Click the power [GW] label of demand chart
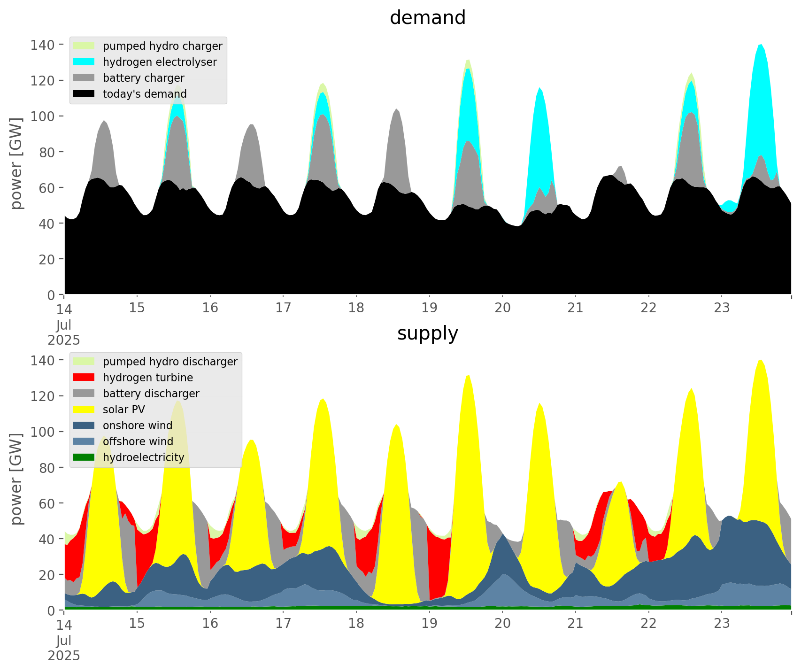Viewport: 801px width, 672px height. click(16, 163)
